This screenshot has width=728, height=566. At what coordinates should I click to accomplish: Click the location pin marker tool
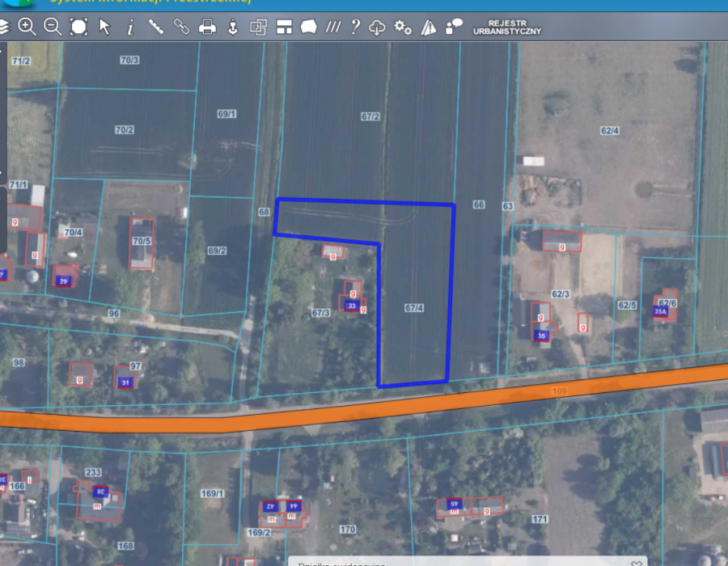232,27
